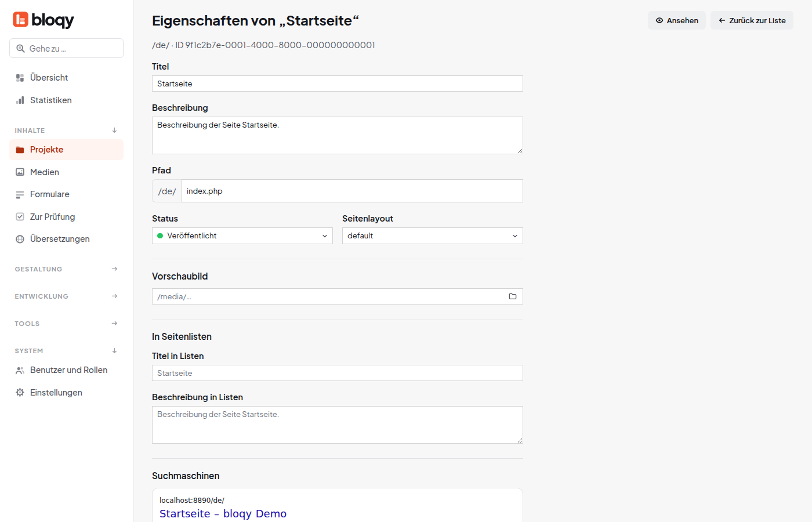Click the search magnifier icon
Image resolution: width=812 pixels, height=522 pixels.
click(20, 49)
